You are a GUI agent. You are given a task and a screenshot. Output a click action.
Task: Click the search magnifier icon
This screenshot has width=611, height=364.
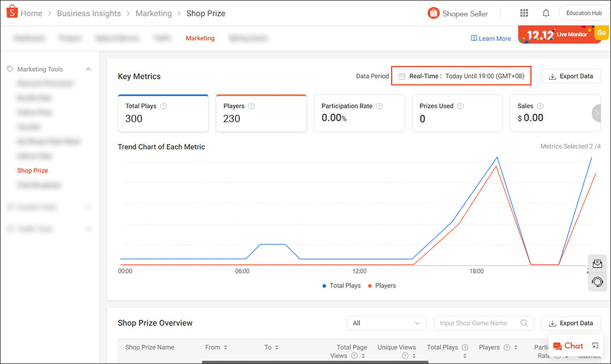click(524, 323)
